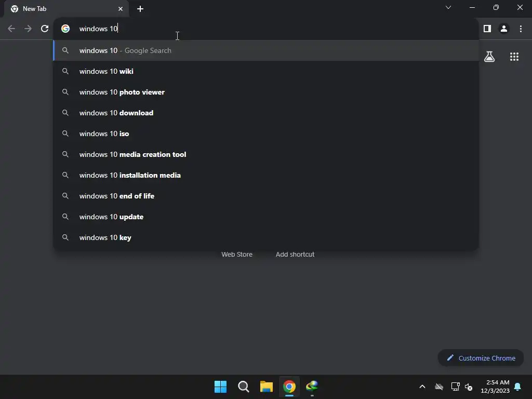Open the side panel icon
The height and width of the screenshot is (399, 532).
point(487,29)
